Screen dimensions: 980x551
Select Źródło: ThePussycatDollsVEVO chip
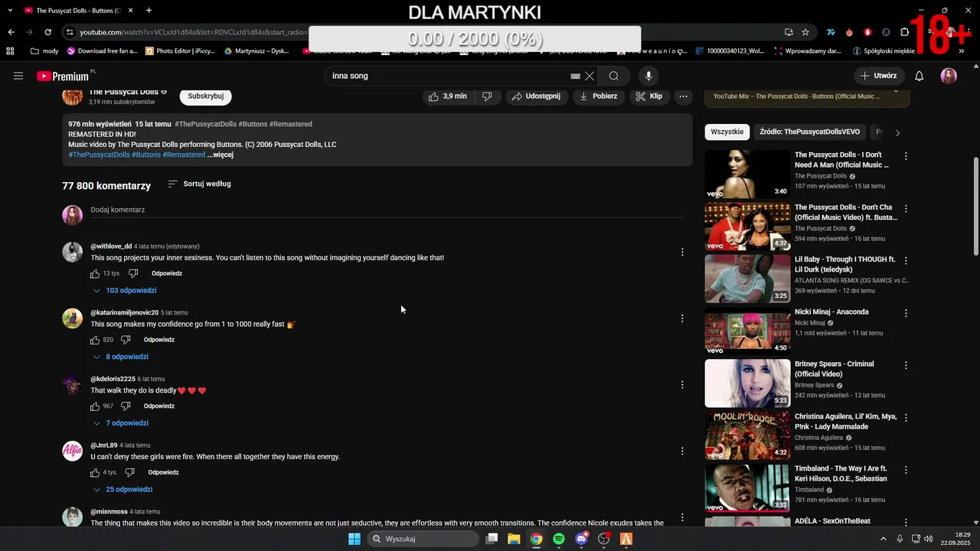click(x=809, y=132)
